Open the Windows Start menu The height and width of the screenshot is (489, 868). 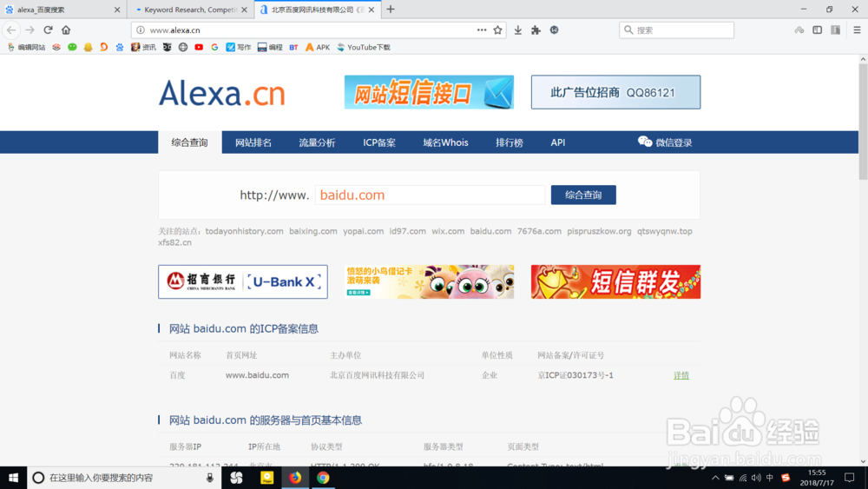tap(13, 478)
